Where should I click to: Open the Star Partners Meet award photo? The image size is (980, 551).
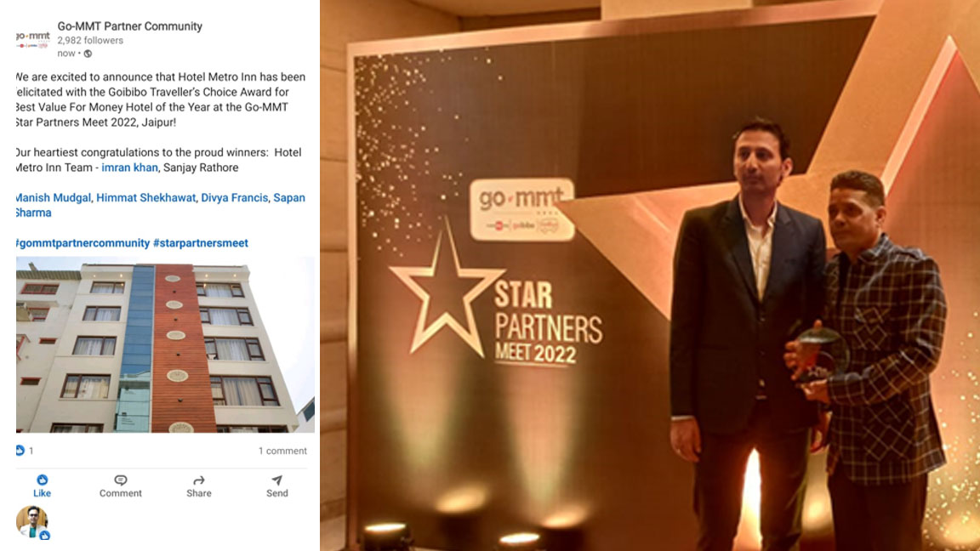pos(650,275)
